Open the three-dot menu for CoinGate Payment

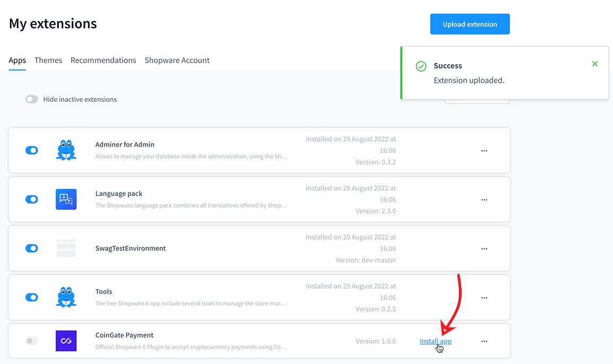coord(484,341)
